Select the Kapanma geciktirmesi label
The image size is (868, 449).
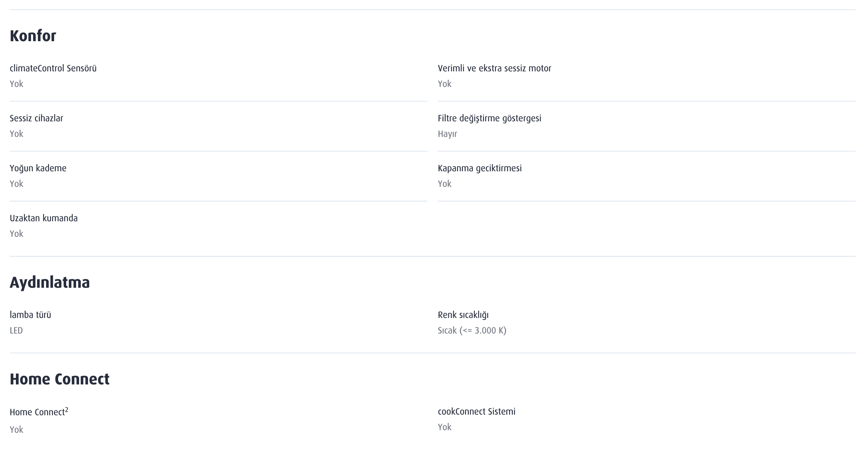coord(479,168)
